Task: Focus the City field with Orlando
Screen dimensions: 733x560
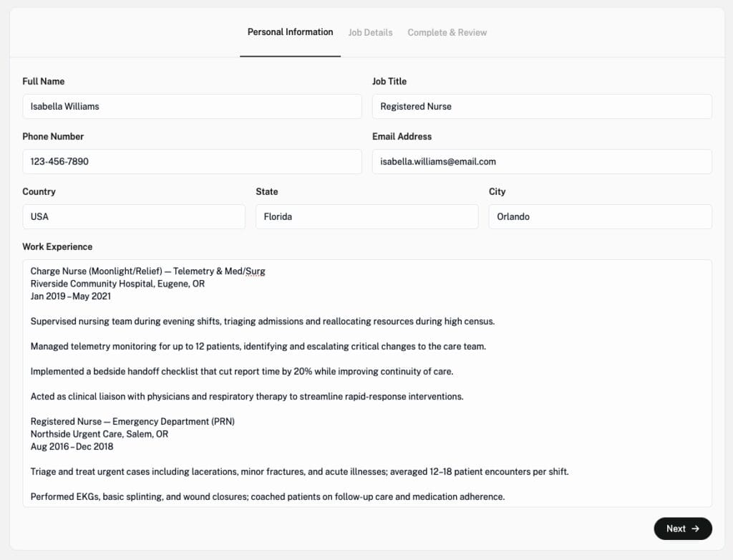Action: coord(600,216)
